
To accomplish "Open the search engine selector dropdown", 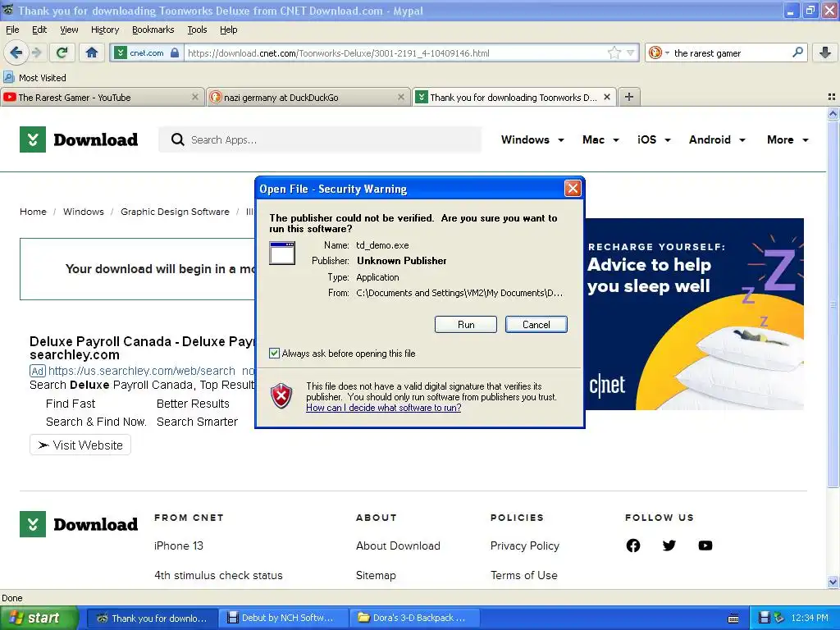I will (667, 53).
